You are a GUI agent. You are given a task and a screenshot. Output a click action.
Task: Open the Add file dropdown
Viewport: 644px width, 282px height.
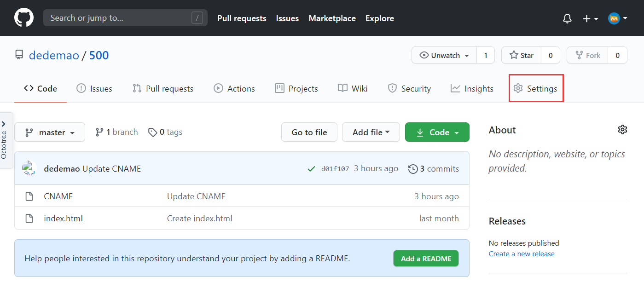pyautogui.click(x=371, y=132)
